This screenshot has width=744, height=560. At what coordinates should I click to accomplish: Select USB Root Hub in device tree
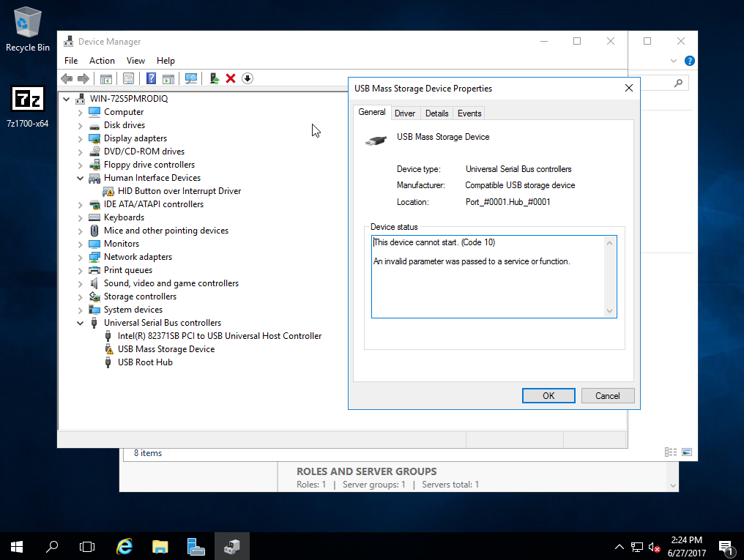click(145, 362)
